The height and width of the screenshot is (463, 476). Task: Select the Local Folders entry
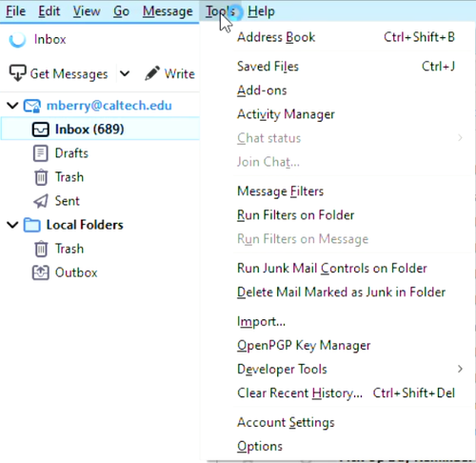[85, 225]
